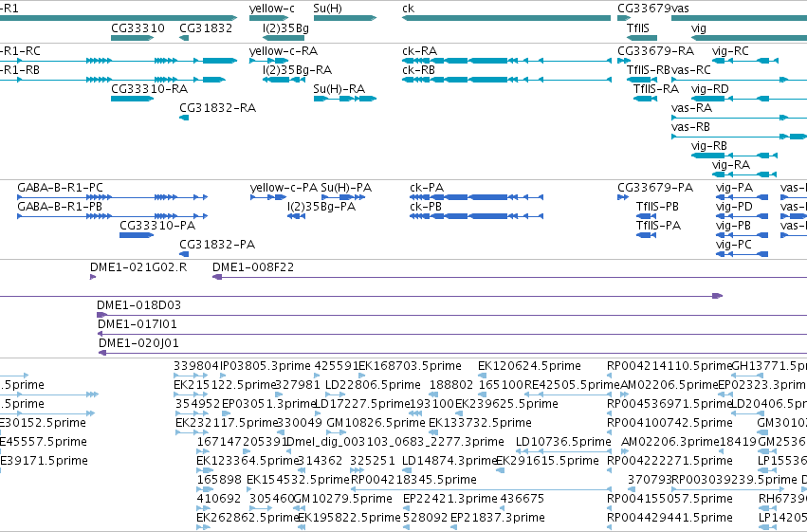Screen dimensions: 807x532
Task: Select protein GABA-B-R1-PC
Action: click(60, 188)
